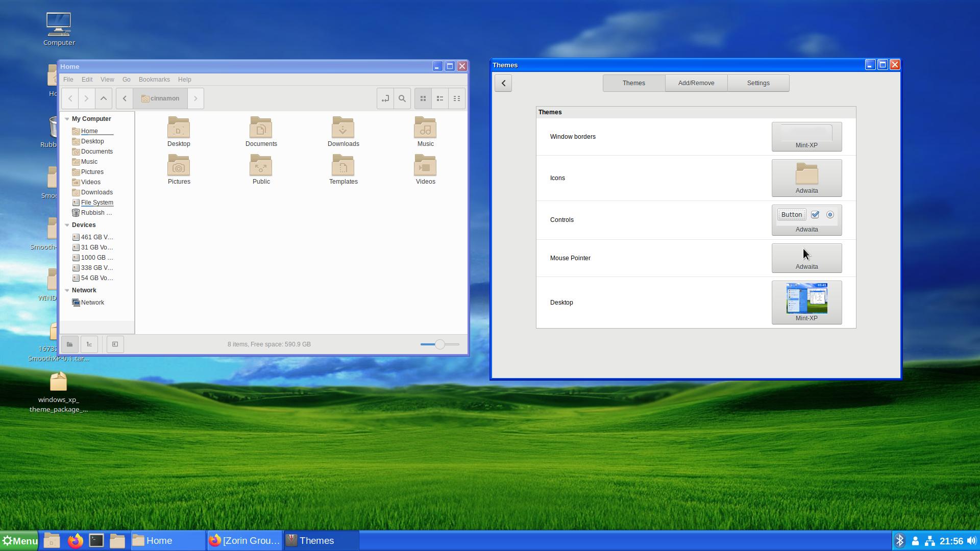The image size is (980, 551).
Task: Collapse the Network sidebar section
Action: [67, 290]
